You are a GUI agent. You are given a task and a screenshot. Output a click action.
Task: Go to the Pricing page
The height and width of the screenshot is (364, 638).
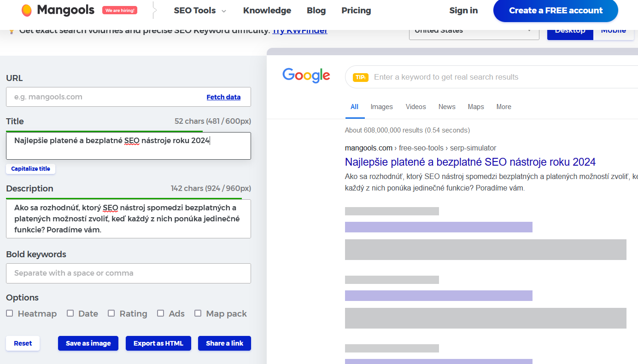pyautogui.click(x=356, y=11)
